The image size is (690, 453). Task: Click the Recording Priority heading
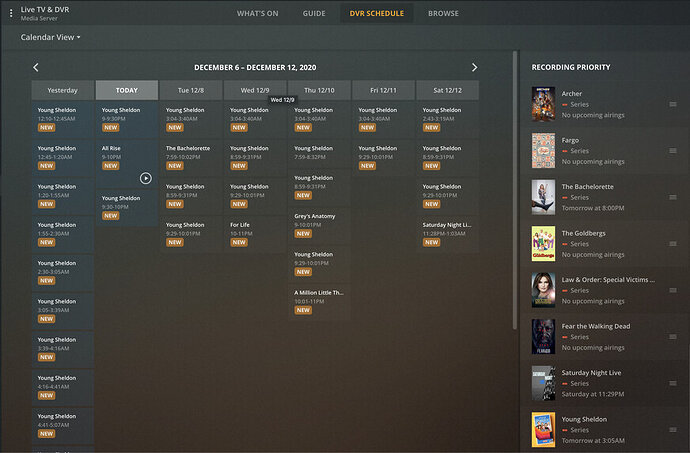pyautogui.click(x=571, y=67)
